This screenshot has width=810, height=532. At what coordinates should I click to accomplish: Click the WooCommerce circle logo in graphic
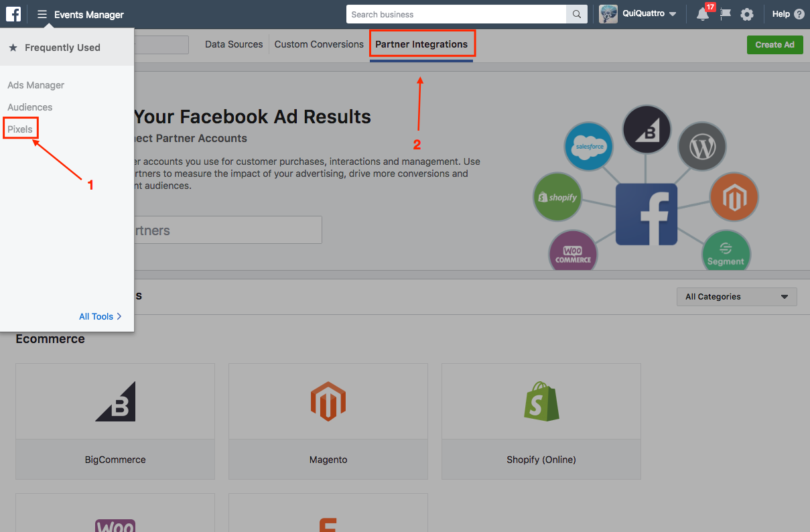tap(573, 251)
